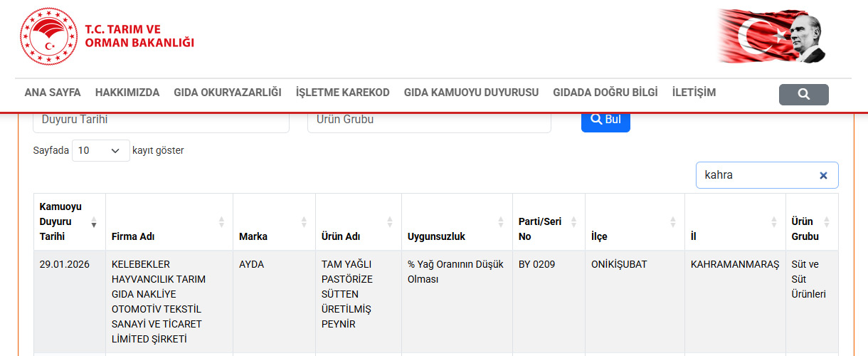Sort by Kamuoyu Duyuru Tarihi arrow

tap(94, 222)
